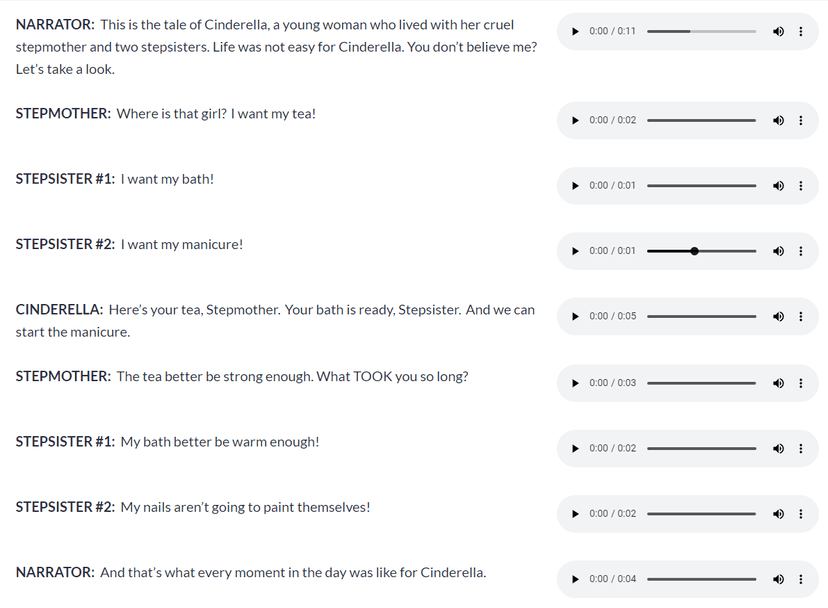Click the volume icon on the last Narrator clip
Viewport: 828px width, 608px height.
[778, 578]
